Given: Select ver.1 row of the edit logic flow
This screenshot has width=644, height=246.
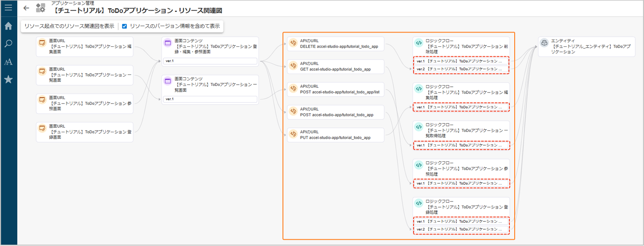Looking at the screenshot, I should coord(461,107).
